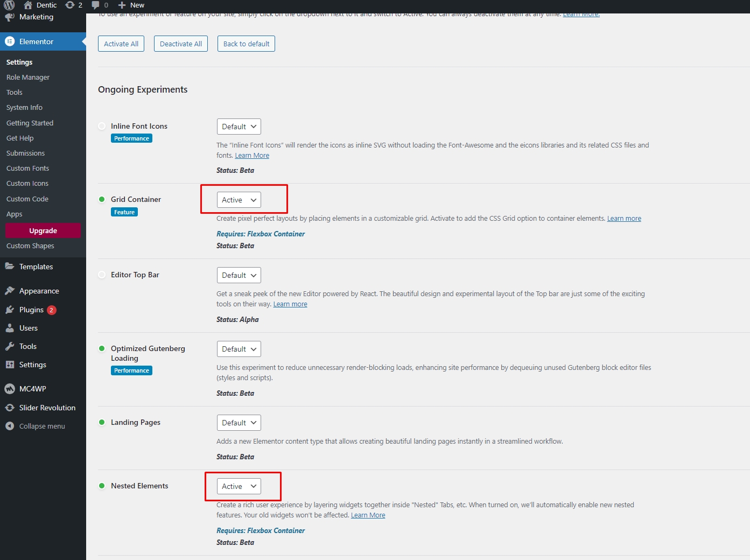Image resolution: width=750 pixels, height=560 pixels.
Task: Click the WordPress logo icon
Action: (9, 5)
